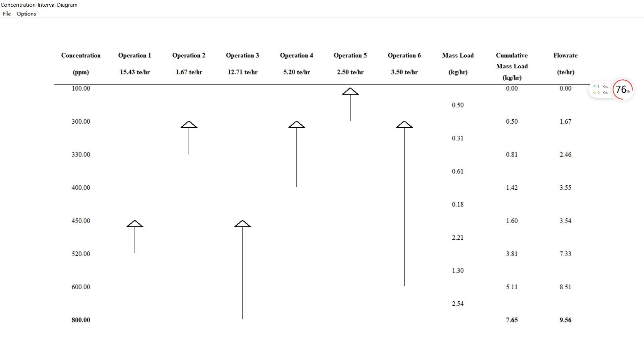
Task: Click the 800.00 ppm concentration label
Action: click(81, 320)
